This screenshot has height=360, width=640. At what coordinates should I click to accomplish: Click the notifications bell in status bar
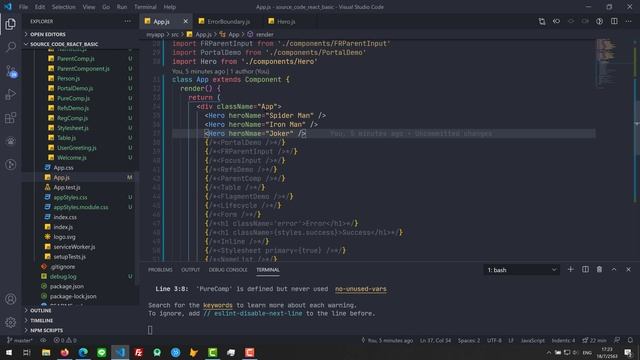tap(630, 340)
